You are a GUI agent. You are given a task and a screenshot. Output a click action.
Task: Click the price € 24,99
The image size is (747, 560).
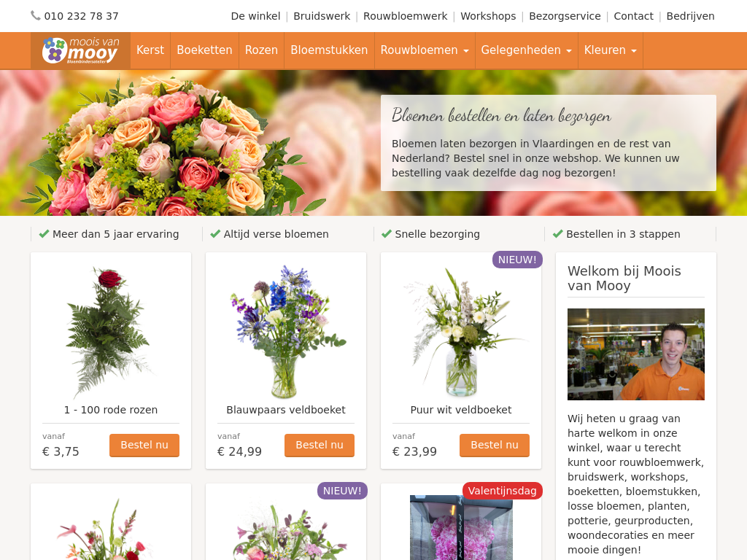pos(239,451)
